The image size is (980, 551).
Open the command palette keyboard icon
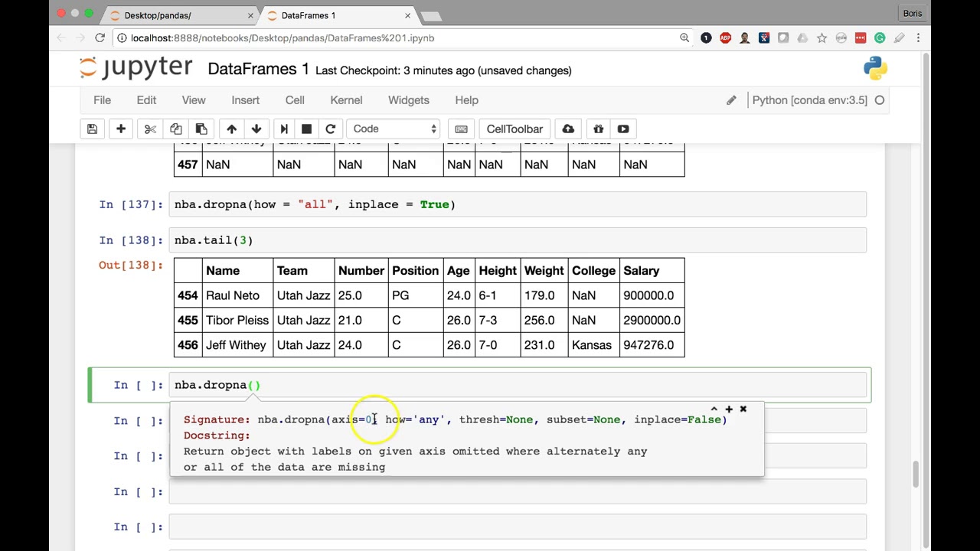pos(461,129)
